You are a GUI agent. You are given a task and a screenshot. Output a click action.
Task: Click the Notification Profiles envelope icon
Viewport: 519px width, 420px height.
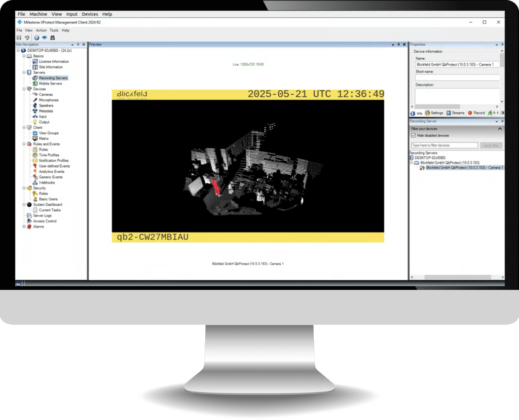(x=35, y=161)
